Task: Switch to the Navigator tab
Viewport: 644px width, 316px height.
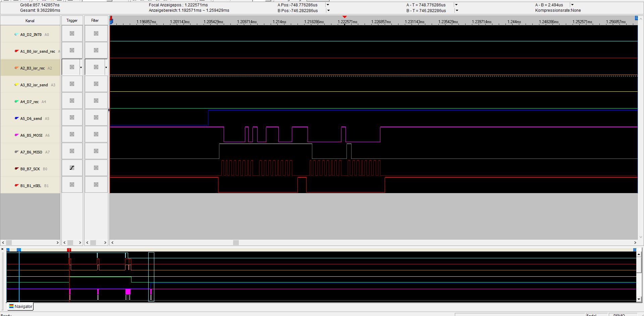Action: click(20, 306)
